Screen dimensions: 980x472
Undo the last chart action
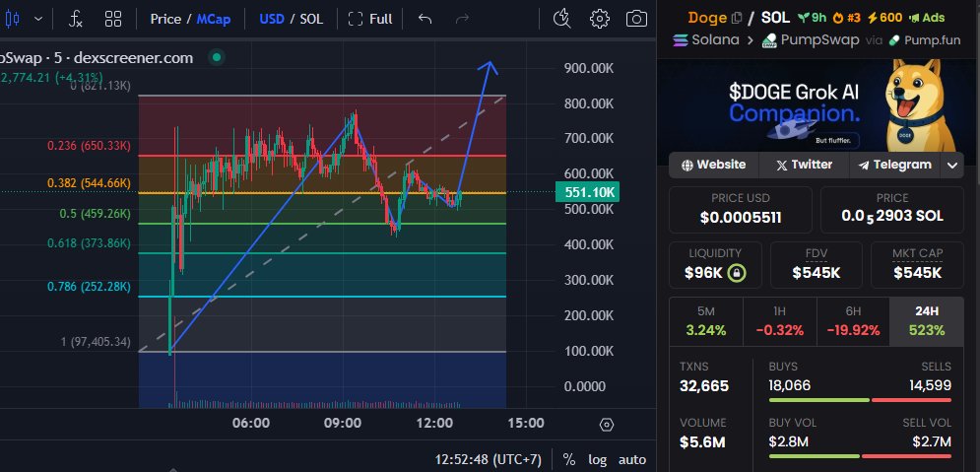tap(425, 19)
